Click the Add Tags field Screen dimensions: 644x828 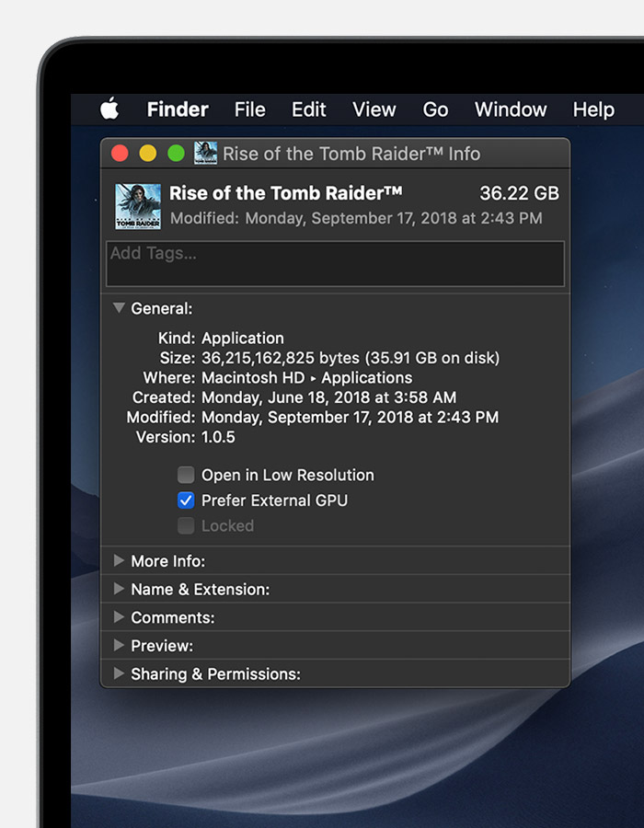(x=335, y=263)
